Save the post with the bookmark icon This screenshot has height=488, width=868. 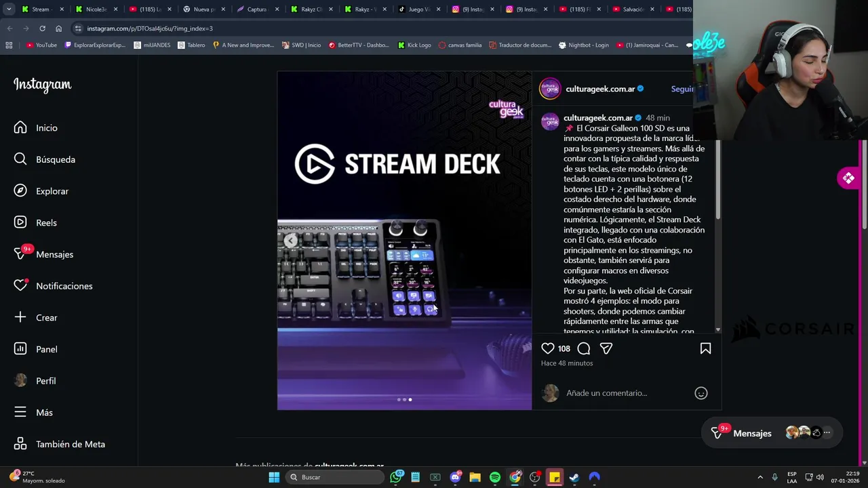pos(705,348)
